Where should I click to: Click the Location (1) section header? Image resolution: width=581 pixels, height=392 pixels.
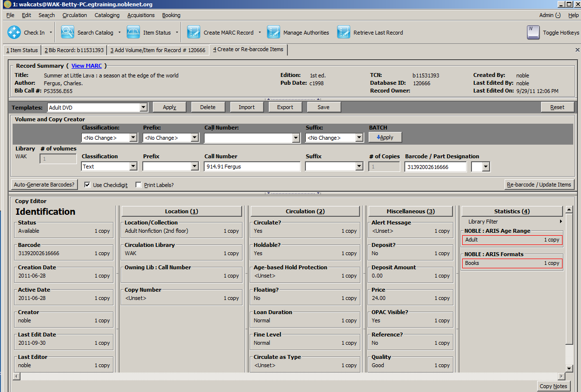(x=182, y=211)
